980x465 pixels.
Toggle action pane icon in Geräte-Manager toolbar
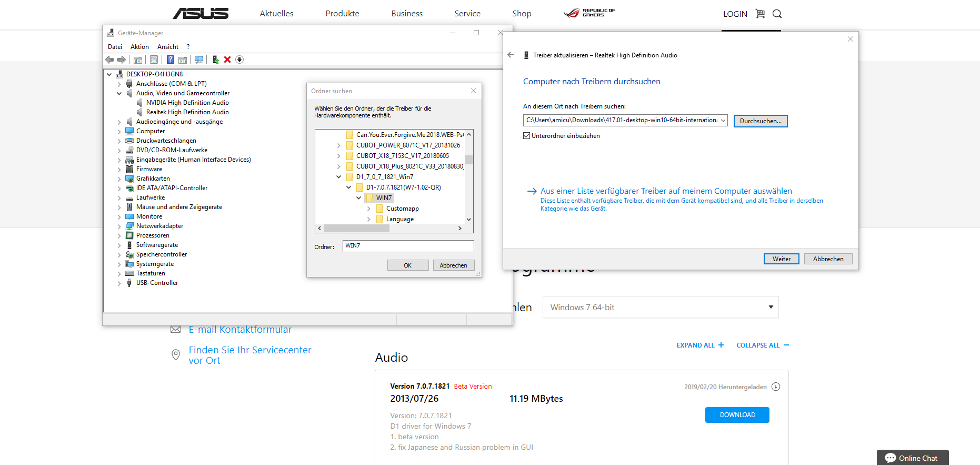pyautogui.click(x=183, y=60)
